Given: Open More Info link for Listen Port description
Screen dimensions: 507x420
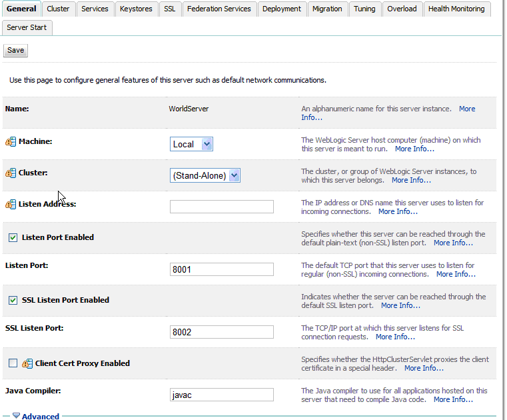Looking at the screenshot, I should (x=456, y=275).
